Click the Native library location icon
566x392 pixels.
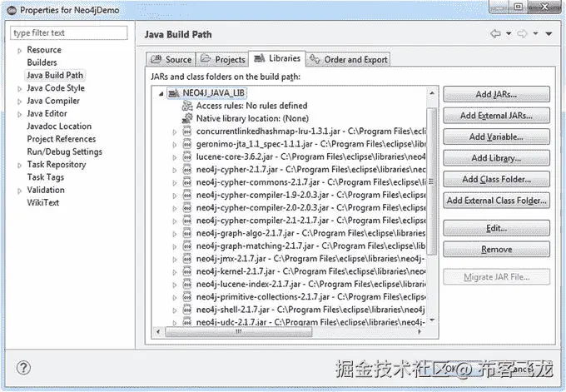[x=187, y=118]
